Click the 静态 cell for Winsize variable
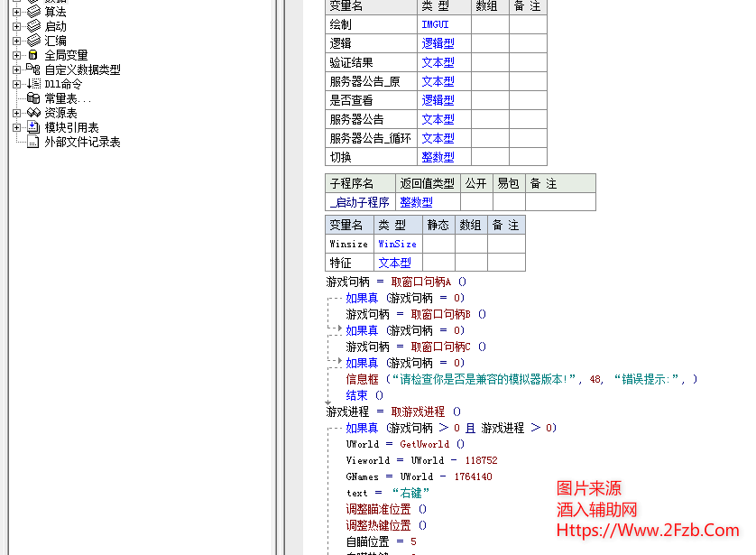This screenshot has height=555, width=756. [x=438, y=244]
